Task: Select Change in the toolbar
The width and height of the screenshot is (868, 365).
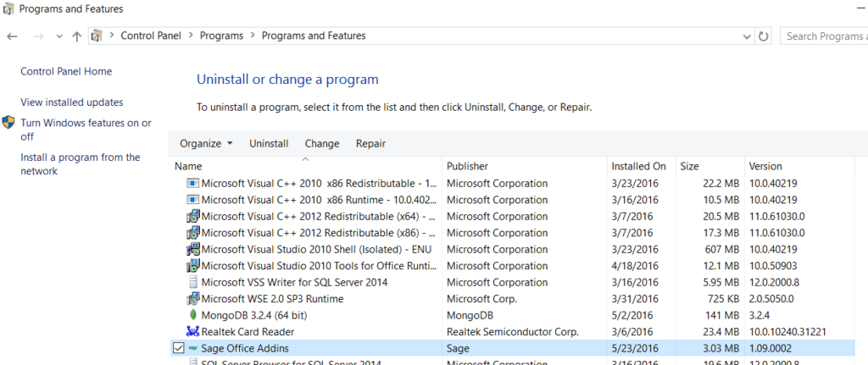Action: pos(322,144)
